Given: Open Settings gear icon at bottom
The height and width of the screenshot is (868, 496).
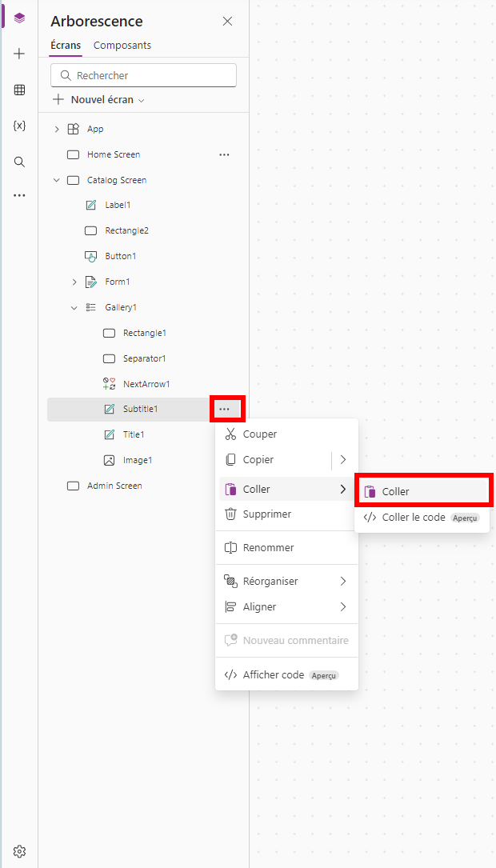Looking at the screenshot, I should coord(19,851).
